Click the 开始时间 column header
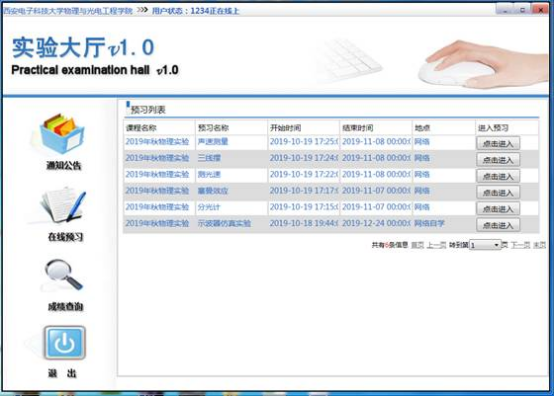 coord(285,128)
